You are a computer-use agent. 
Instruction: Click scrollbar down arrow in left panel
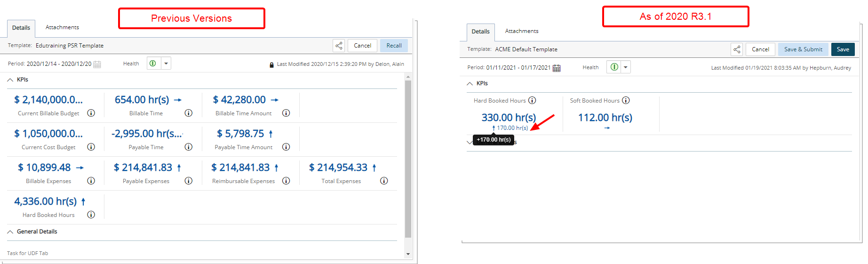(x=408, y=254)
